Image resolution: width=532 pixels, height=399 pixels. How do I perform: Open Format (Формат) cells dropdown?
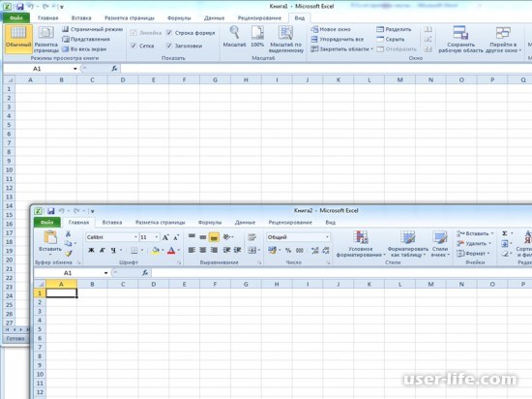coord(473,254)
